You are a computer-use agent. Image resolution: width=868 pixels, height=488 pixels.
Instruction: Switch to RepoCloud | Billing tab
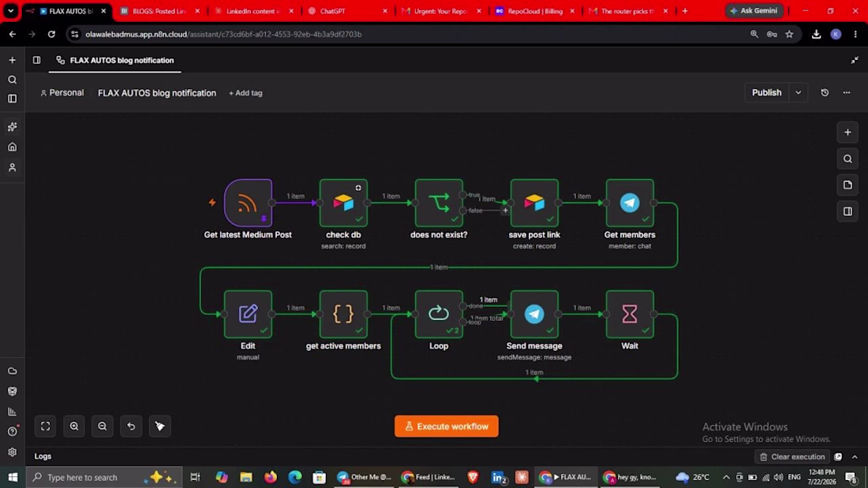click(x=535, y=11)
